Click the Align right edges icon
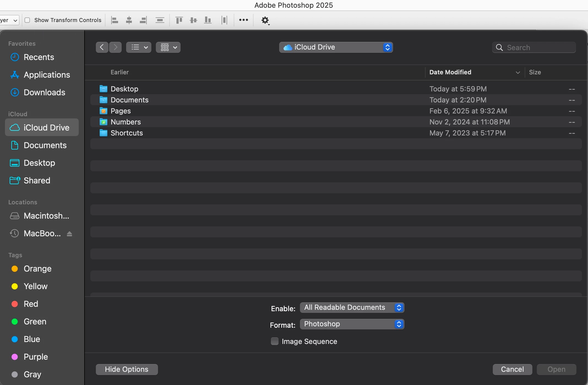Screen dimensions: 588x385 [143, 20]
